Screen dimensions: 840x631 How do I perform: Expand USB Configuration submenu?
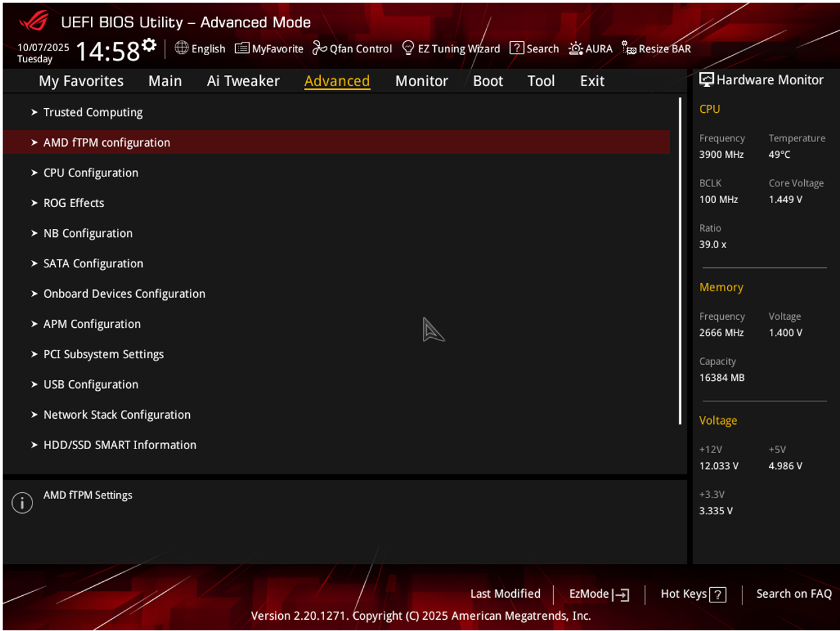[90, 384]
